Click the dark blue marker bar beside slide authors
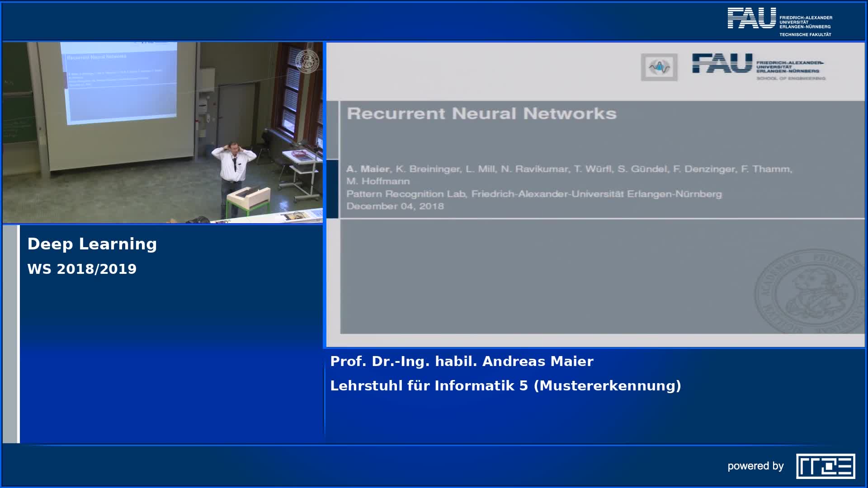 [332, 189]
